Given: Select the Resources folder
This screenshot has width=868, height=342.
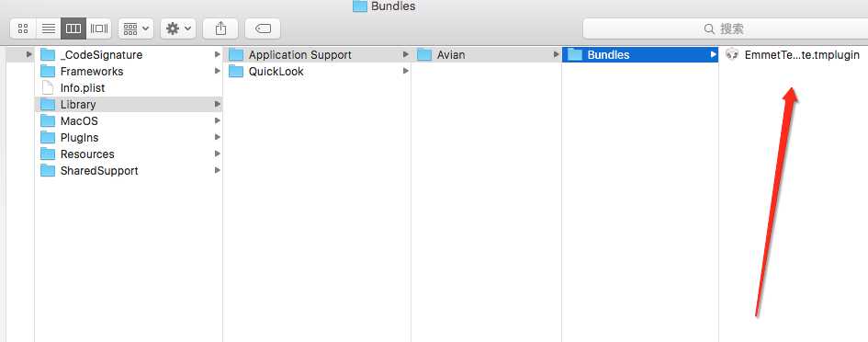Looking at the screenshot, I should (x=129, y=154).
